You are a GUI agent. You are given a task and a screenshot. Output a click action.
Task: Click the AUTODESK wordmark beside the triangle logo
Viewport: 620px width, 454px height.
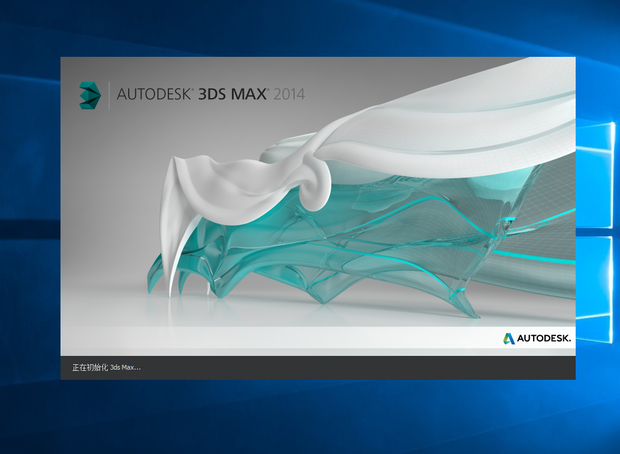pos(543,339)
